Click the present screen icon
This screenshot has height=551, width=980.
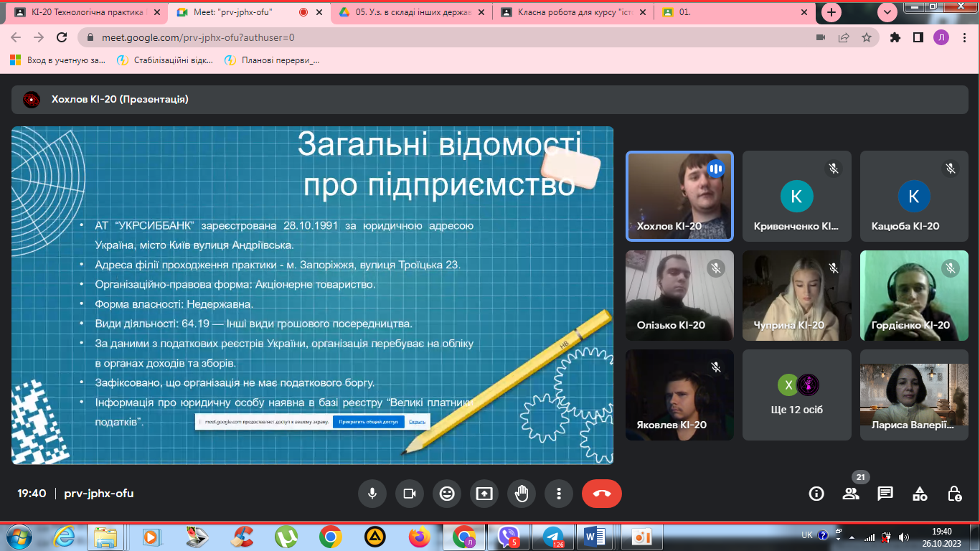tap(484, 494)
